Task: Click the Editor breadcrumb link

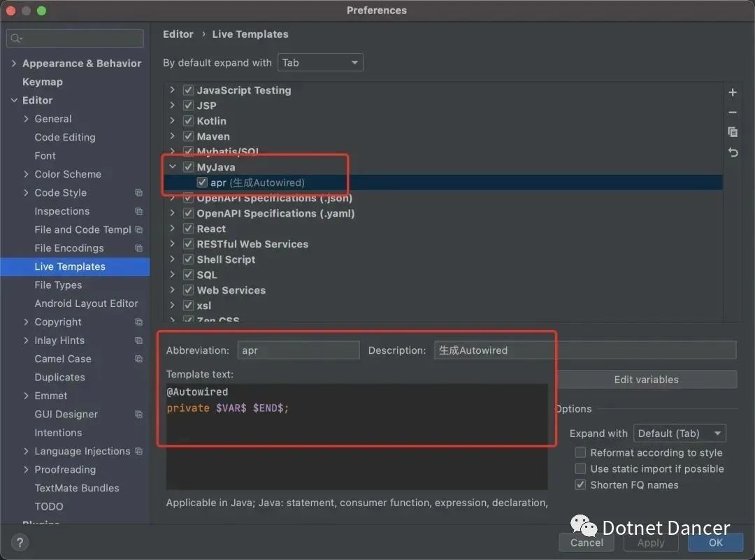Action: tap(178, 34)
